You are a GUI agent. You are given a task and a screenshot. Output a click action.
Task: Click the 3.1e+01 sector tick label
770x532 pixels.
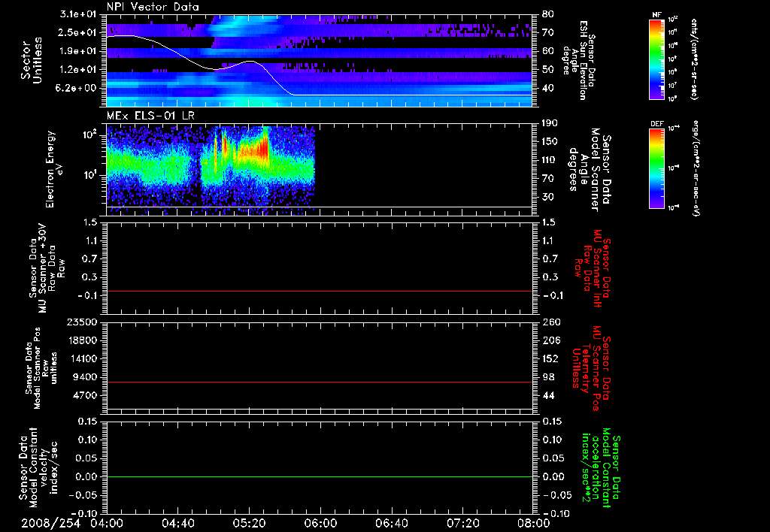click(78, 14)
